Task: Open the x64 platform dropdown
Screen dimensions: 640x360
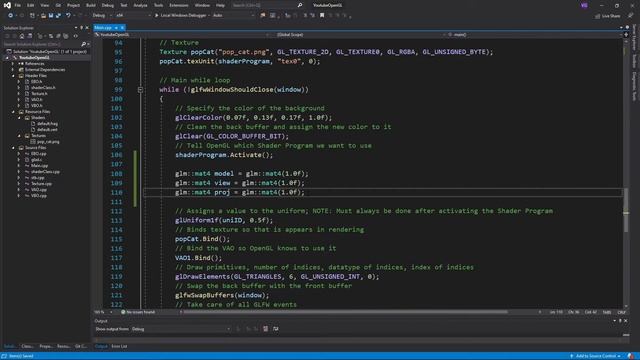Action: point(132,16)
